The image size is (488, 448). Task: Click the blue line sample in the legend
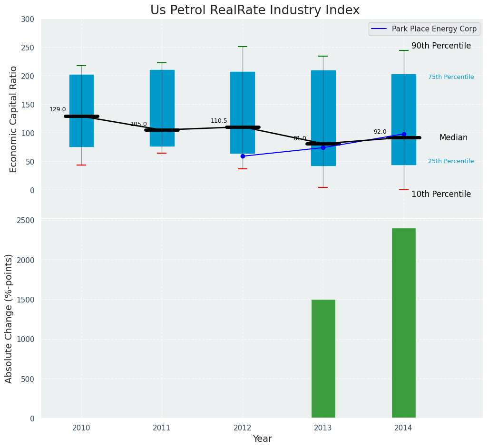click(x=380, y=29)
